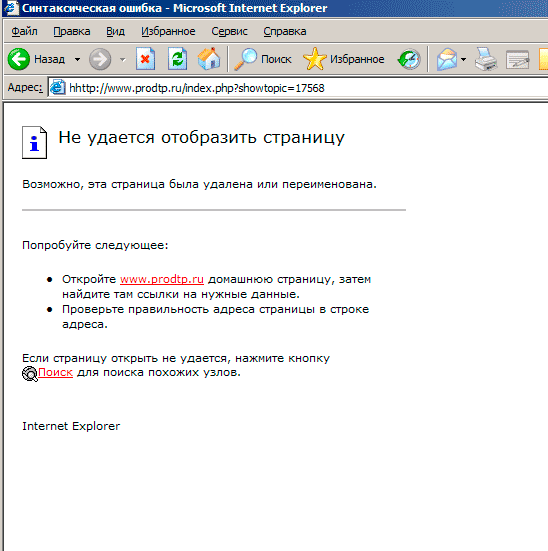Viewport: 548px width, 551px height.
Task: Go to Home page house icon
Action: [x=209, y=59]
